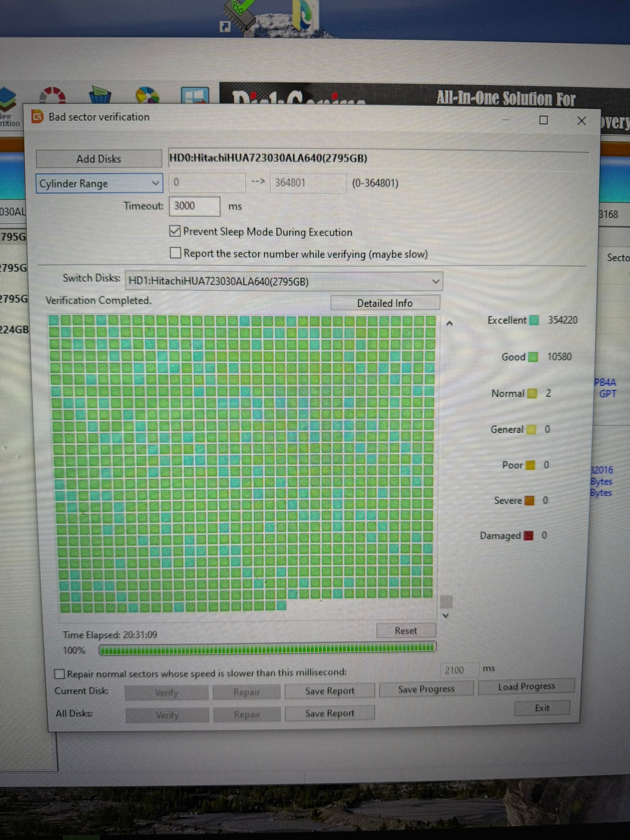
Task: Click the Normal legend color swatch
Action: click(532, 393)
